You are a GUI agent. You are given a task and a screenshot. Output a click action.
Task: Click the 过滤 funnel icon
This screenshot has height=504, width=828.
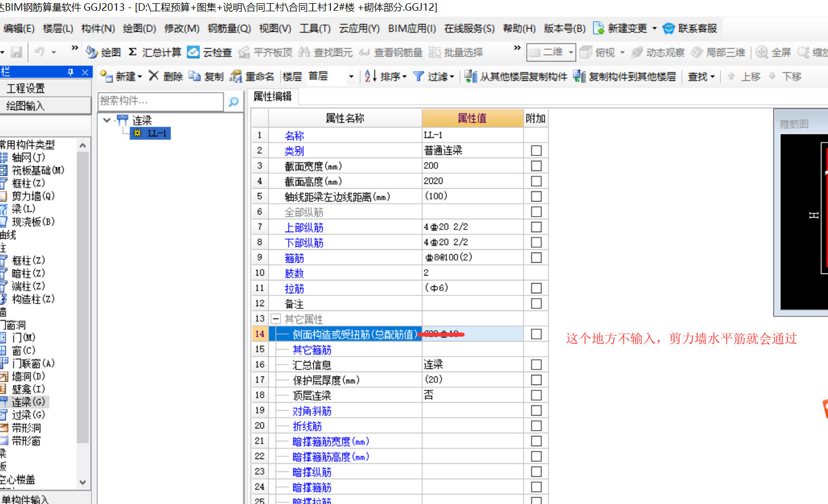[x=419, y=76]
